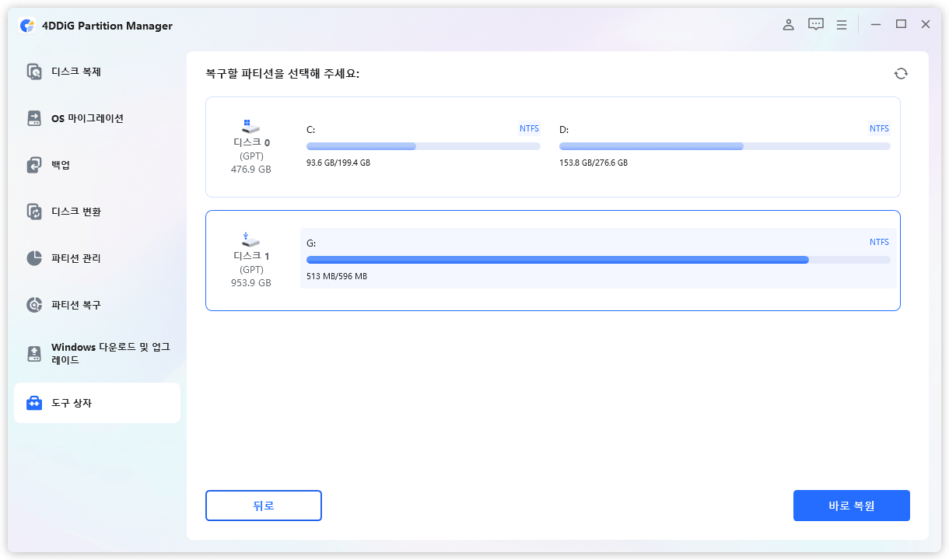Click the 바로 복원 (Restore Now) button
Viewport: 949px width, 560px height.
pyautogui.click(x=851, y=506)
